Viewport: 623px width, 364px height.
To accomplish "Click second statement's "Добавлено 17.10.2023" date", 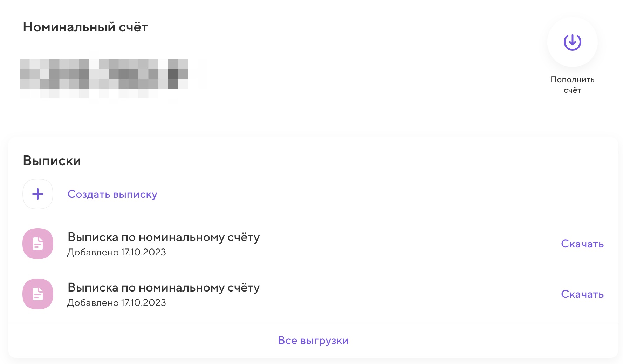I will pos(116,303).
